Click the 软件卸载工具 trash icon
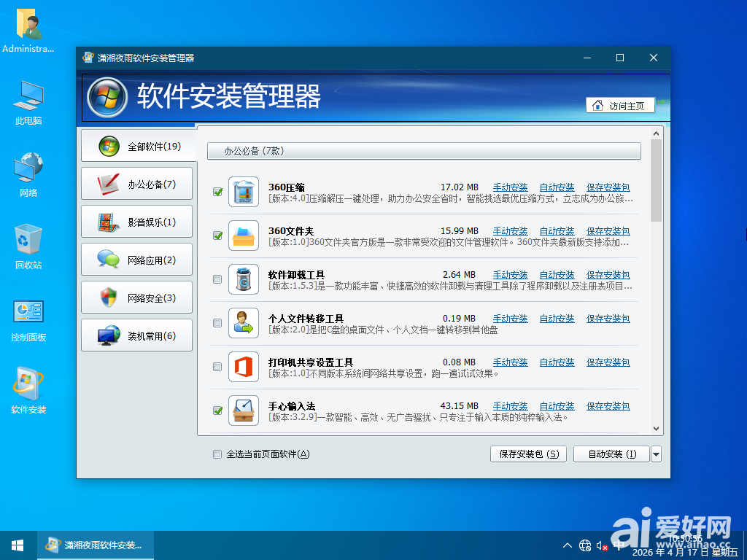 point(244,279)
